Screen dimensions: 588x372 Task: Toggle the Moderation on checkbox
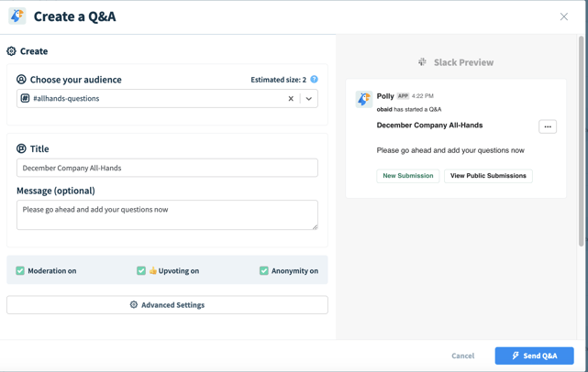[x=20, y=270]
